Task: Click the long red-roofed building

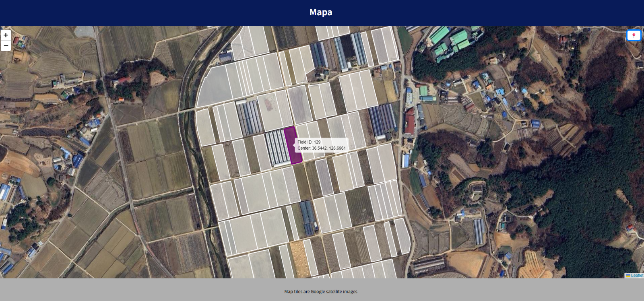Action: (x=409, y=121)
